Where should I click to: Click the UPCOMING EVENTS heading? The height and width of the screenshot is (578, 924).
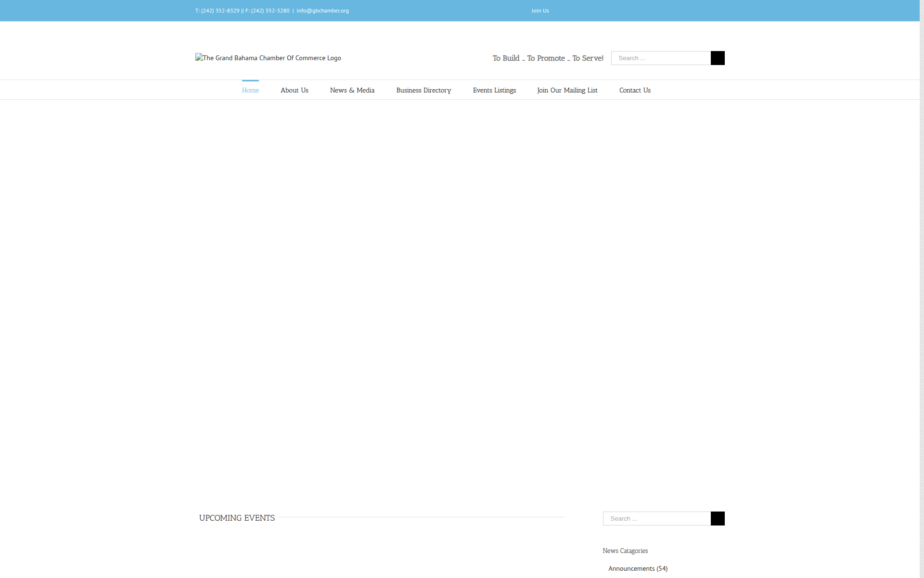click(x=237, y=518)
